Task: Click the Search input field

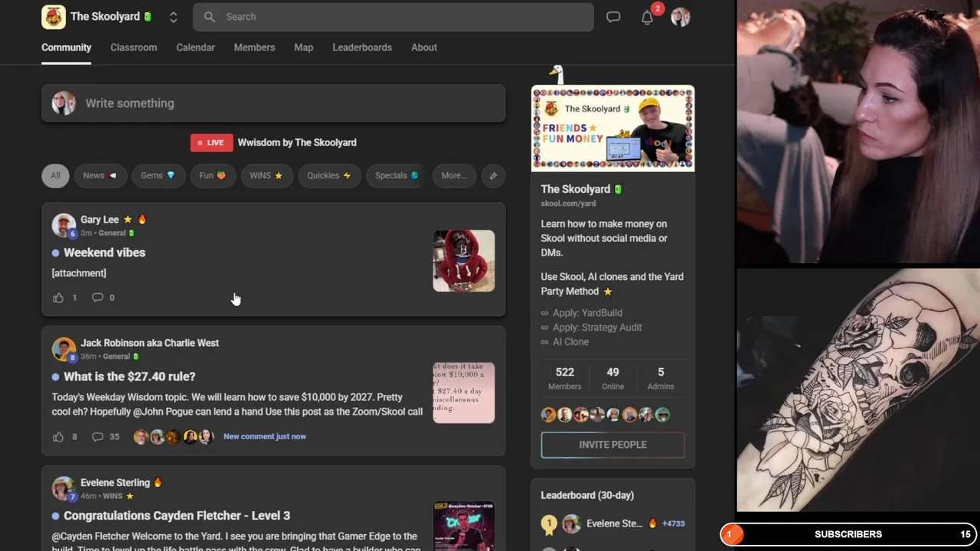Action: tap(394, 17)
